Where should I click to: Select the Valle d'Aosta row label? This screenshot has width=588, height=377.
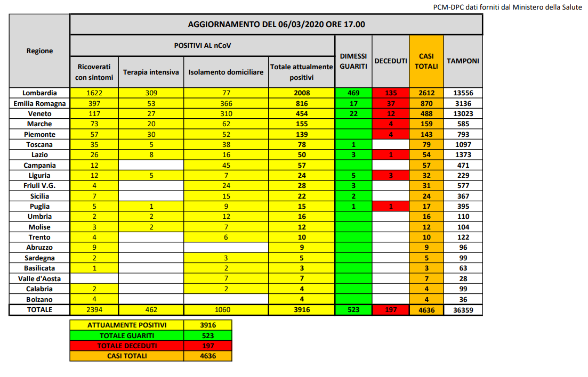(x=39, y=278)
